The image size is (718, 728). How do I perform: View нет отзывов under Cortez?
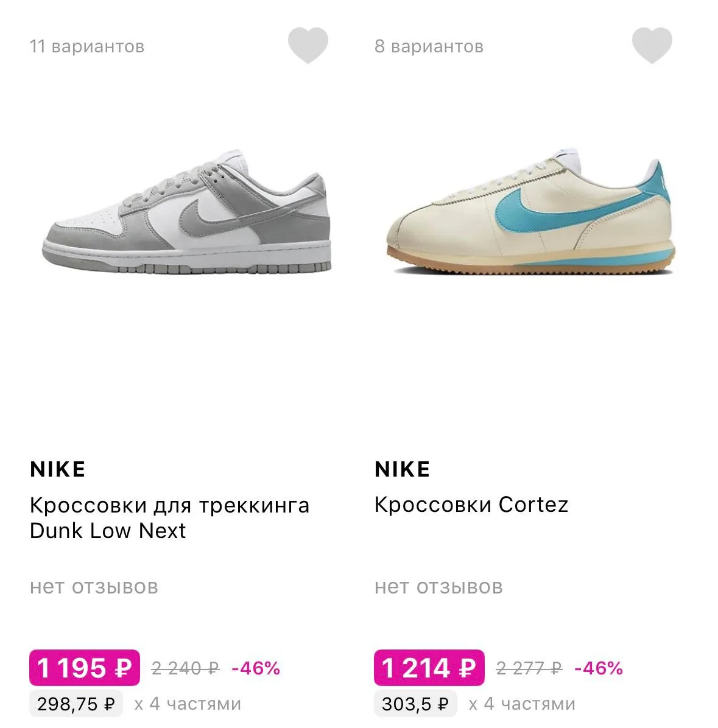pyautogui.click(x=438, y=587)
